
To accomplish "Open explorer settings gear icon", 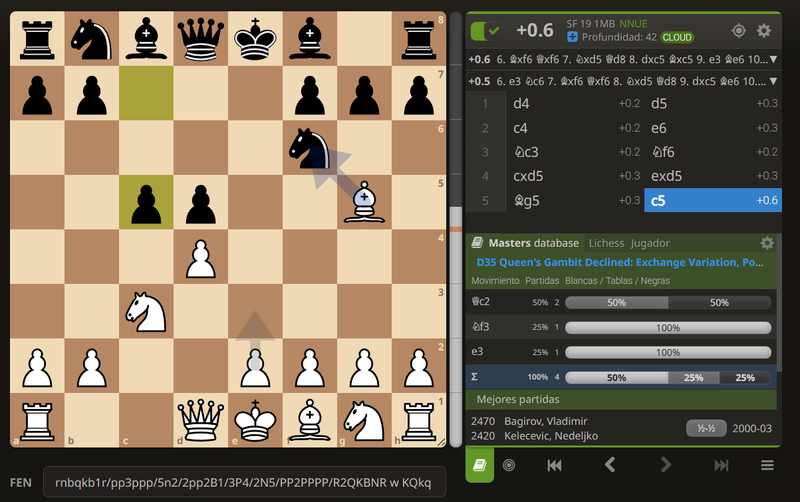I will [767, 243].
